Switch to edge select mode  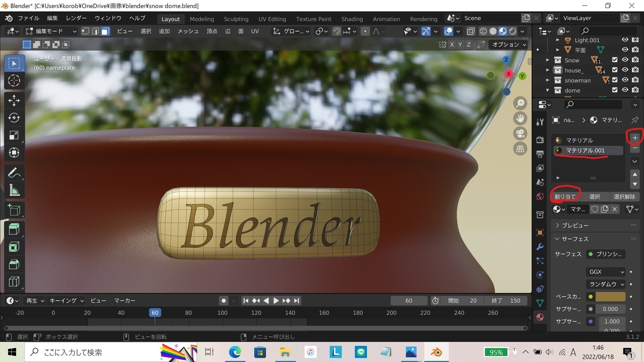[96, 31]
